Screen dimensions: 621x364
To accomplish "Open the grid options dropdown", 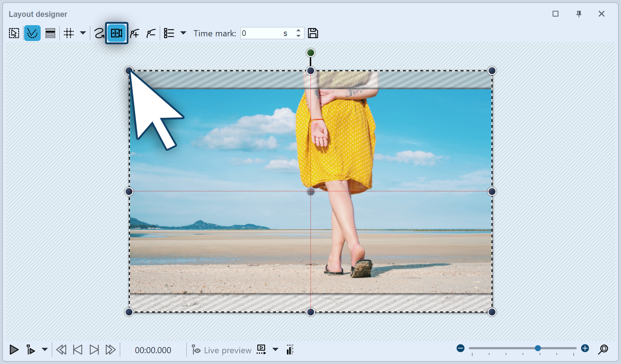I will (x=83, y=33).
